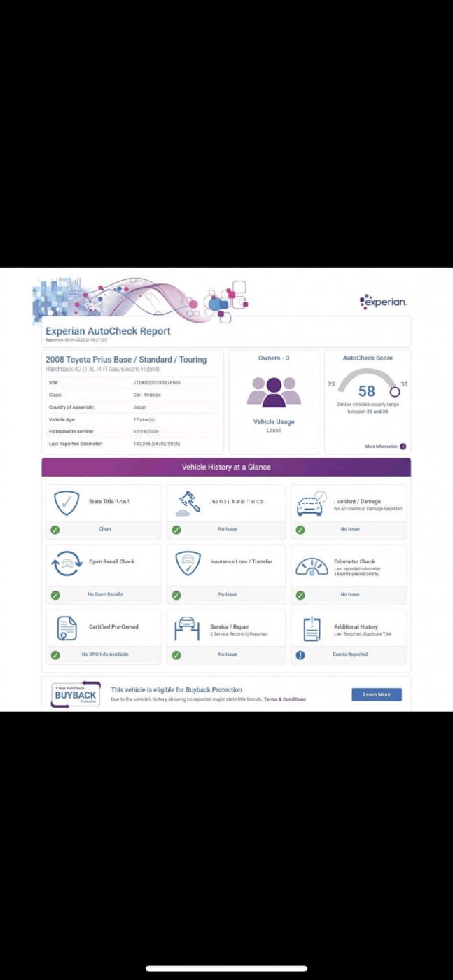Click the green check beside Clean status
Image resolution: width=453 pixels, height=980 pixels.
click(x=55, y=530)
